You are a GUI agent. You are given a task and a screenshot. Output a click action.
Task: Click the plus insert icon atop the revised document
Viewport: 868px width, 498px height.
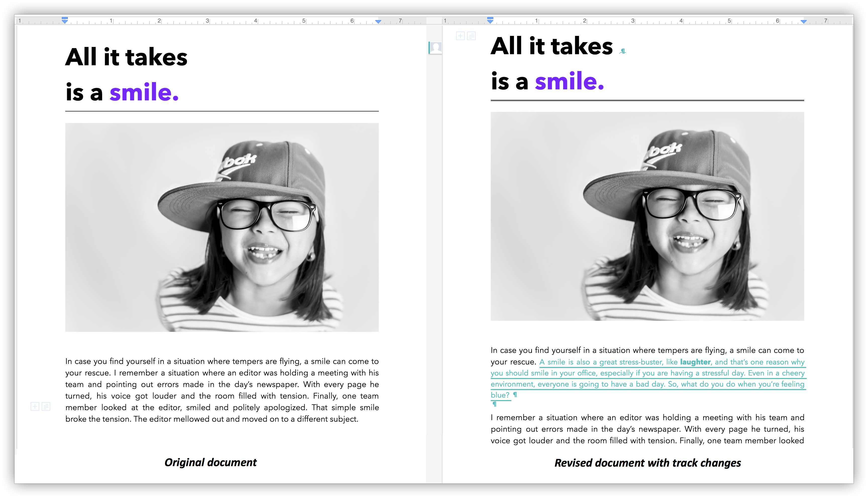coord(460,36)
